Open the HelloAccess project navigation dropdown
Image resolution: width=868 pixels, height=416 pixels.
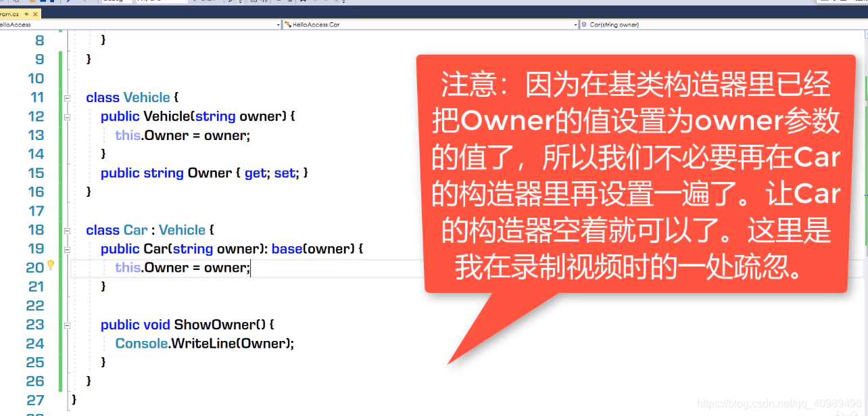(x=140, y=24)
